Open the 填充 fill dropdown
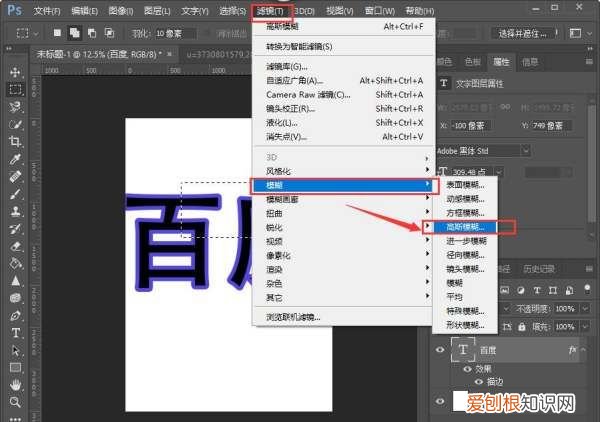This screenshot has height=422, width=600. pyautogui.click(x=585, y=327)
